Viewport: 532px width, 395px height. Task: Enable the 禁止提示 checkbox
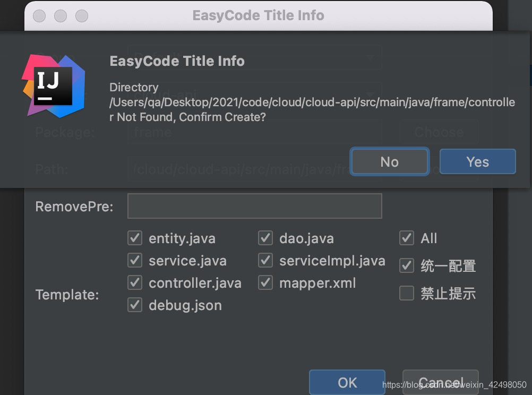click(407, 293)
